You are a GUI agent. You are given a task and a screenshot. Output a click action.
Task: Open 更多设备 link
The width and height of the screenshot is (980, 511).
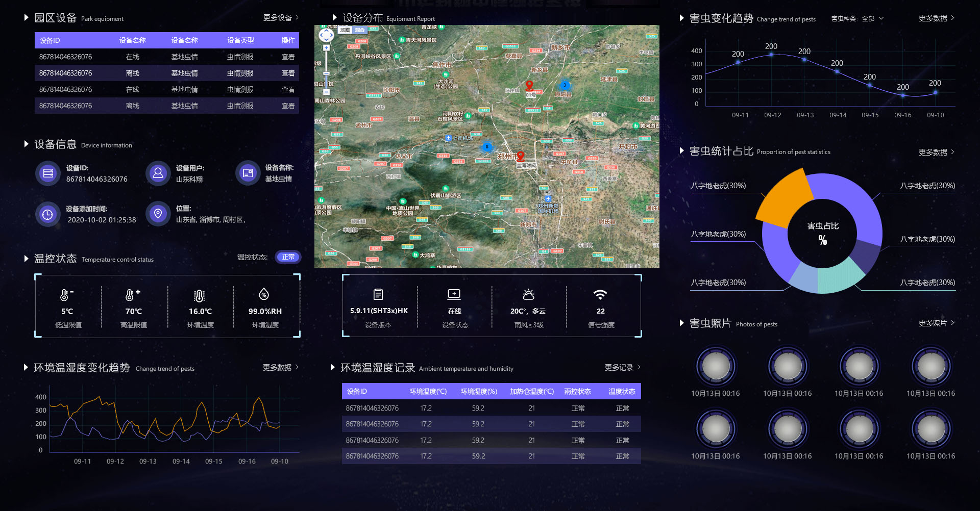[x=281, y=18]
